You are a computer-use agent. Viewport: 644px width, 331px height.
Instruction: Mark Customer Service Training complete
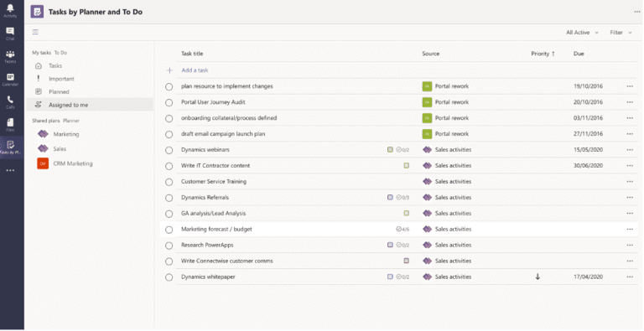click(169, 182)
